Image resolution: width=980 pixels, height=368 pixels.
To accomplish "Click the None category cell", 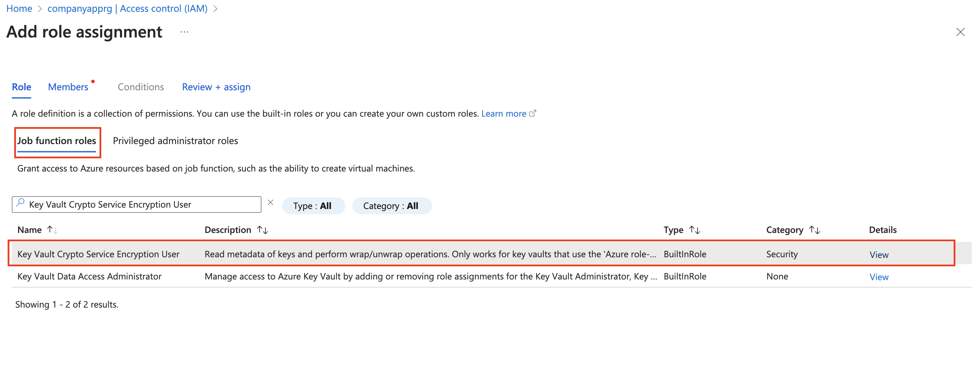I will 777,276.
